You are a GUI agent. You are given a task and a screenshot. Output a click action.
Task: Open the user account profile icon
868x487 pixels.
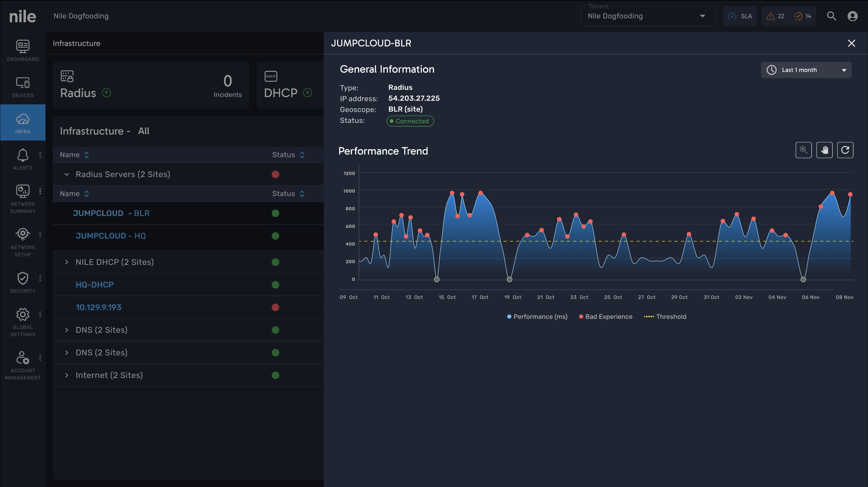point(852,16)
